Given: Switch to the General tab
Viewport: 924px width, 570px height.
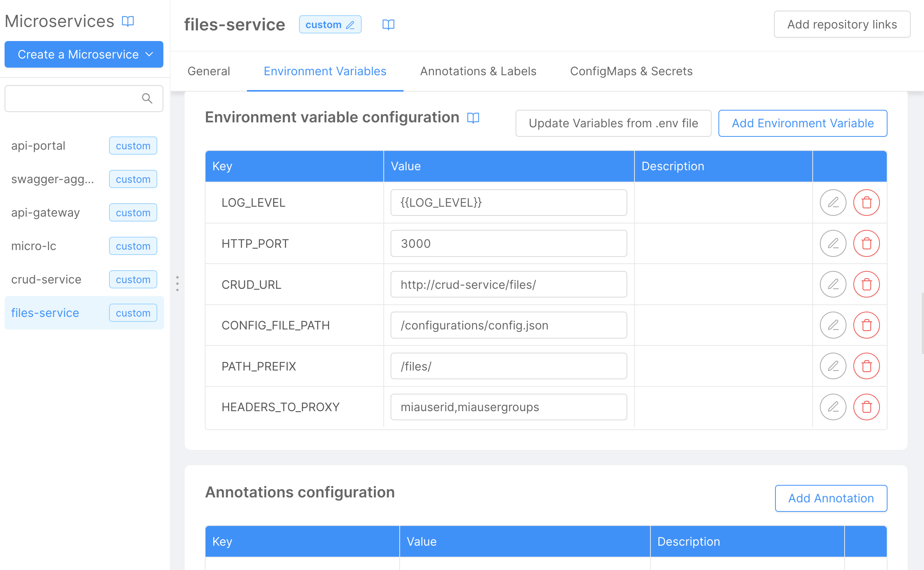Looking at the screenshot, I should pyautogui.click(x=209, y=71).
